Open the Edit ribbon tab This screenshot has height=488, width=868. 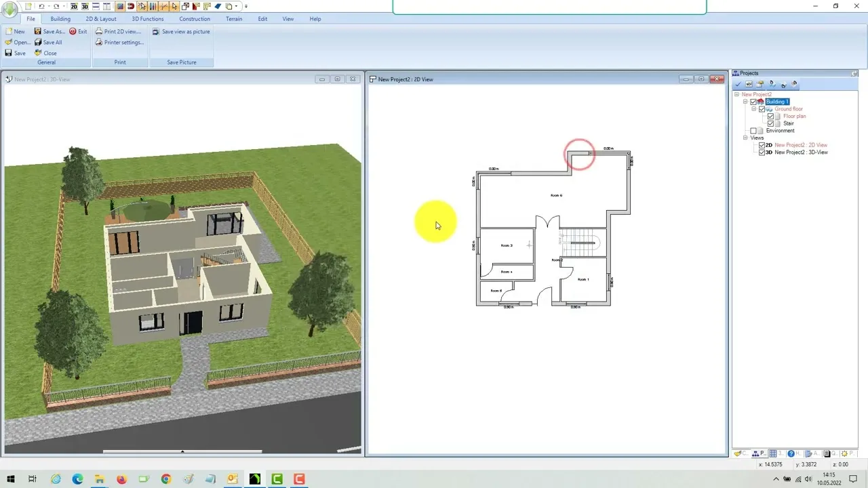[x=262, y=19]
